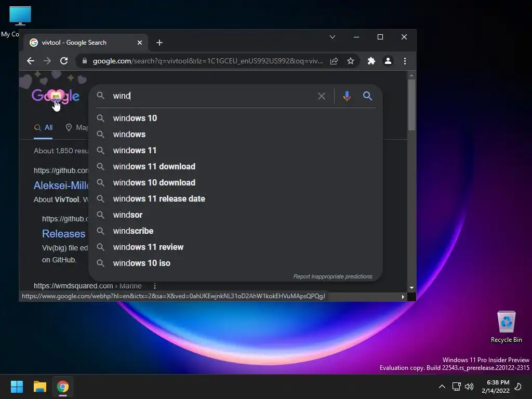Pick 'windows 10 iso' suggestion
The height and width of the screenshot is (399, 532).
click(x=235, y=263)
